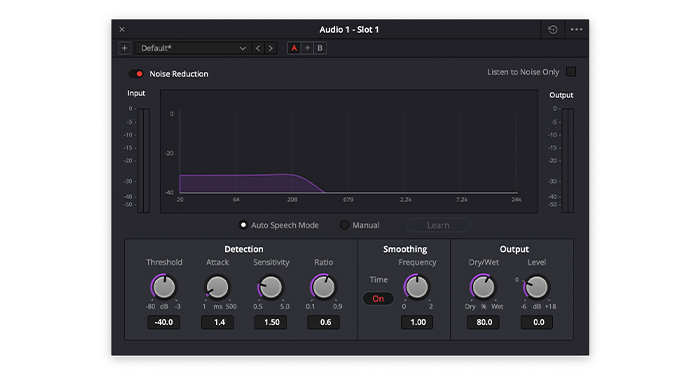
Task: Select Manual mode radio button
Action: (344, 225)
